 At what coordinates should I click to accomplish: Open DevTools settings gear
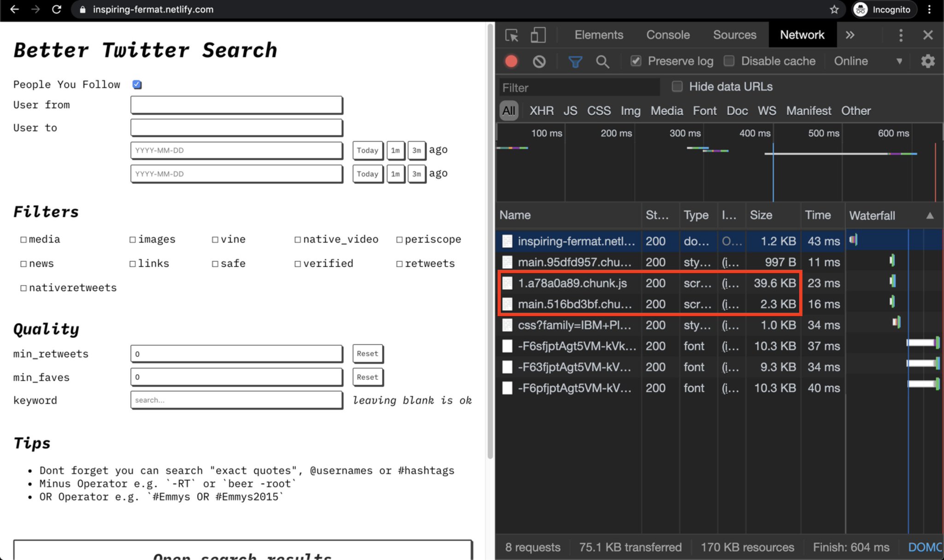point(928,61)
